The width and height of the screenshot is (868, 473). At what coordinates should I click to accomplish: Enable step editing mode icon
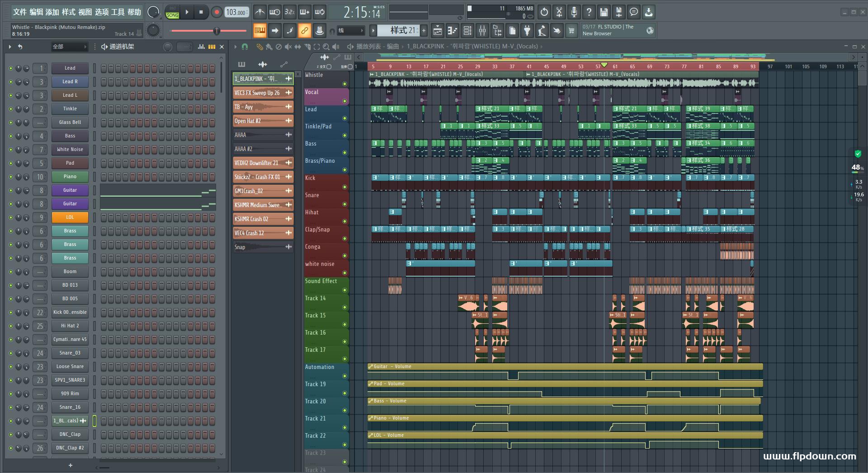click(289, 31)
